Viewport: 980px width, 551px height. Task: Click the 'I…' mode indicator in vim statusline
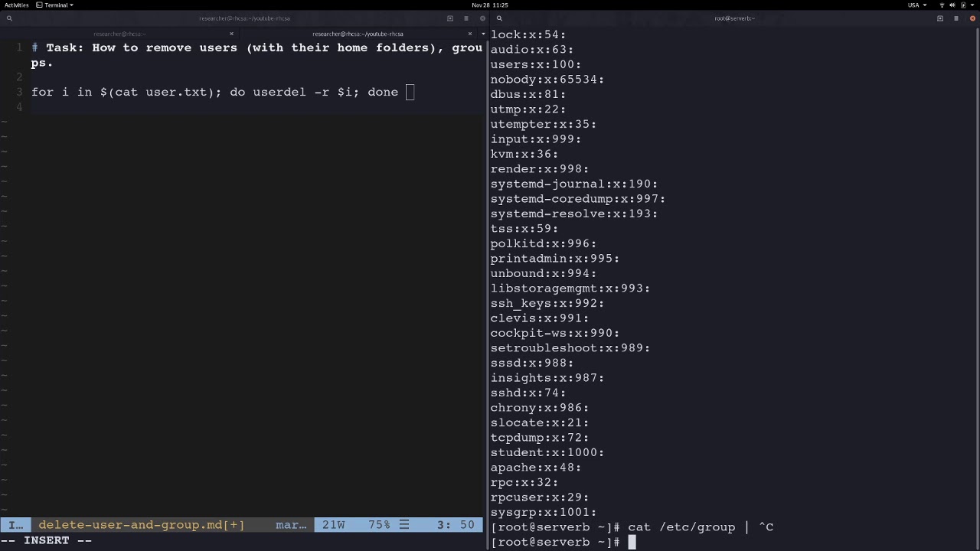click(x=15, y=525)
